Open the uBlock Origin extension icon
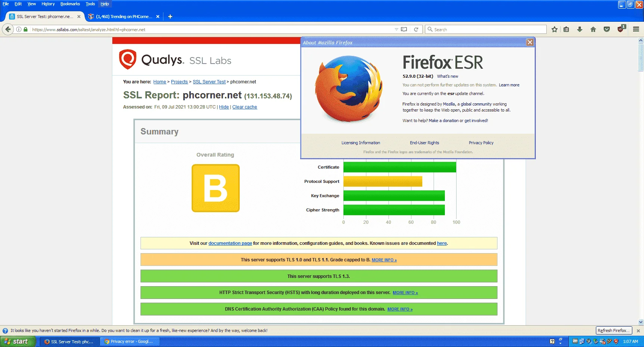 [621, 29]
